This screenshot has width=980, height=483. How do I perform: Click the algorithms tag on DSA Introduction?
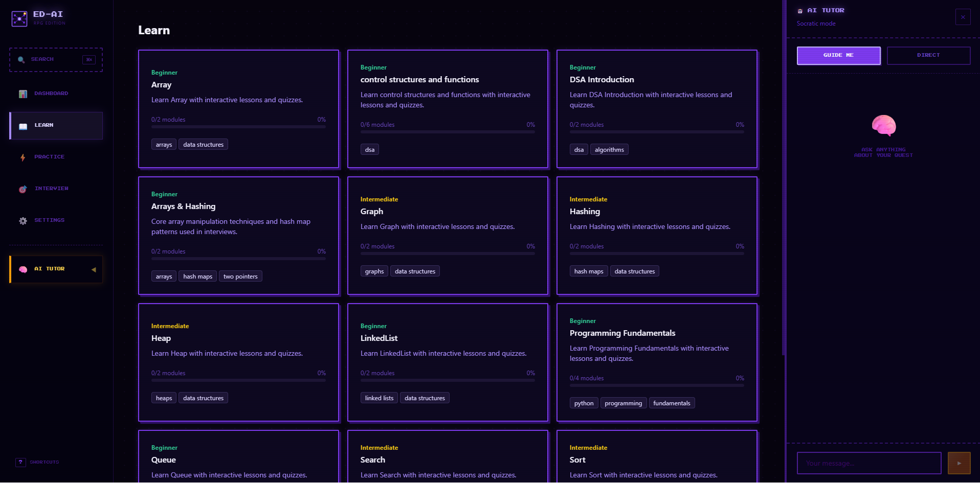click(609, 150)
